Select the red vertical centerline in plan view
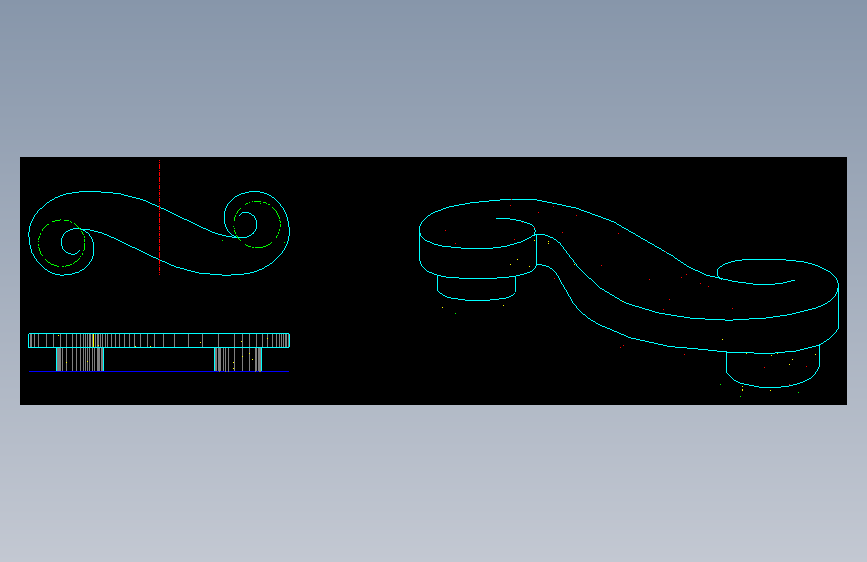 point(160,217)
